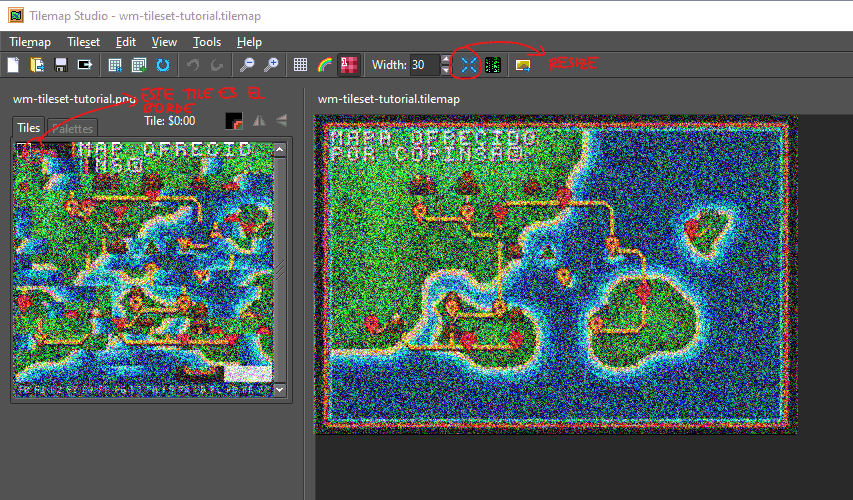The height and width of the screenshot is (500, 853).
Task: Decrease Width with the down stepper arrow
Action: (x=446, y=70)
